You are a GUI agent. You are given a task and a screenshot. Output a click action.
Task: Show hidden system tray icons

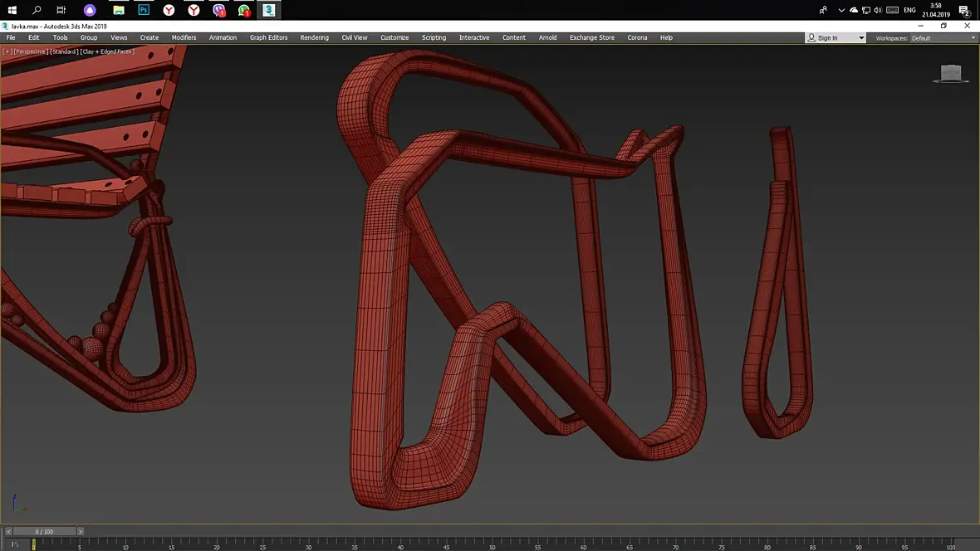pos(841,10)
